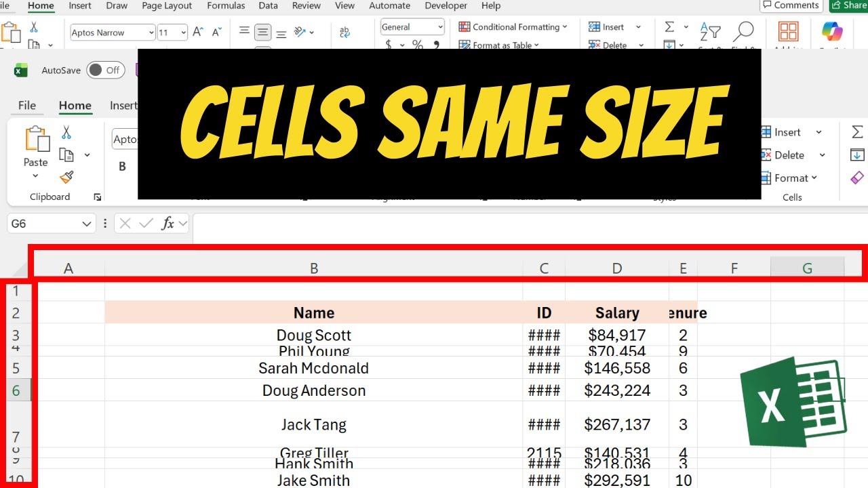Image resolution: width=868 pixels, height=488 pixels.
Task: Click the Cancel X in formula bar
Action: pos(126,224)
